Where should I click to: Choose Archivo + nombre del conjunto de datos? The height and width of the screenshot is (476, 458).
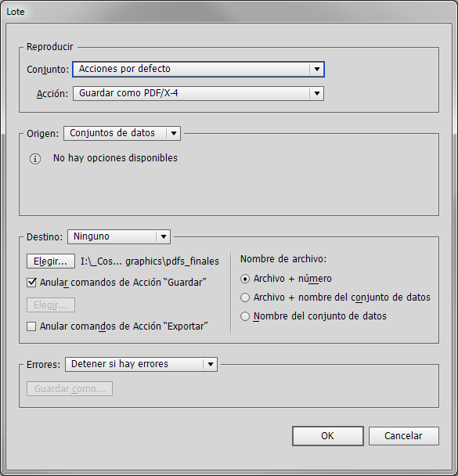click(x=245, y=297)
